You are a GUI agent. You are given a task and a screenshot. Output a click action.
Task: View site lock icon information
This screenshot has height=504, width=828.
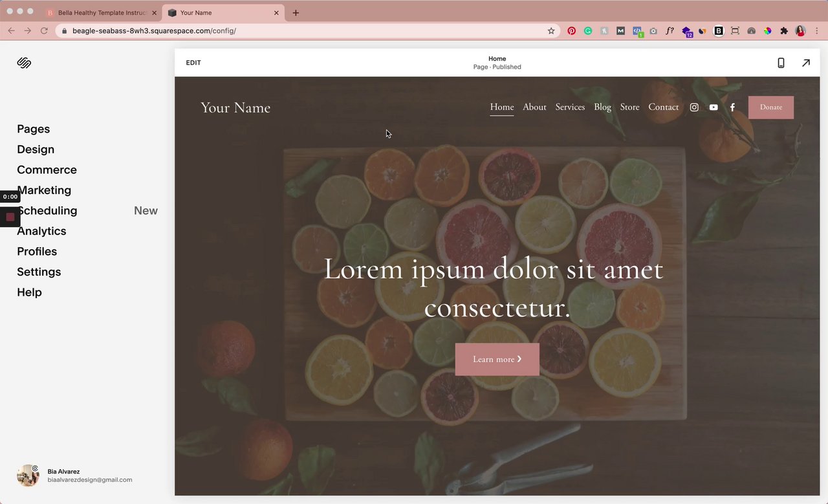(x=64, y=30)
